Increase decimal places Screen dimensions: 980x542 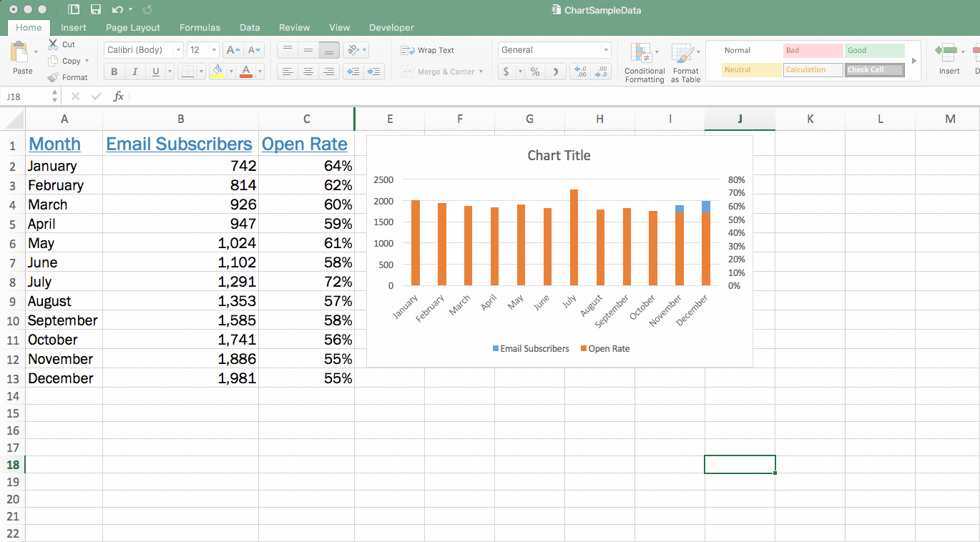pos(579,71)
